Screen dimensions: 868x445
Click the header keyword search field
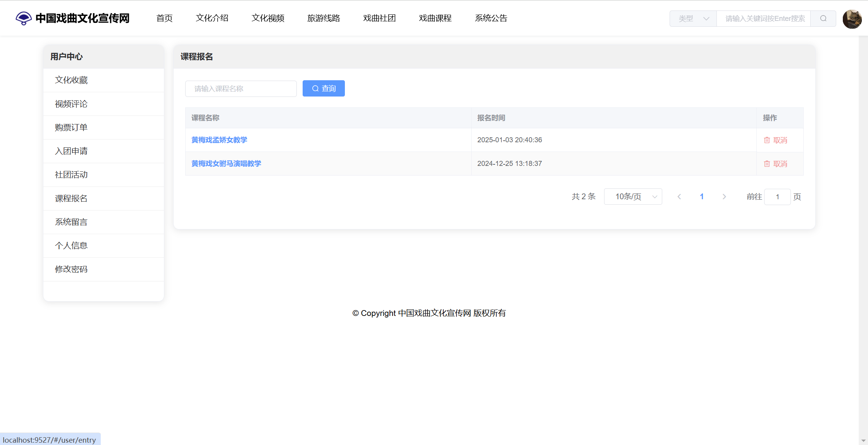coord(763,19)
